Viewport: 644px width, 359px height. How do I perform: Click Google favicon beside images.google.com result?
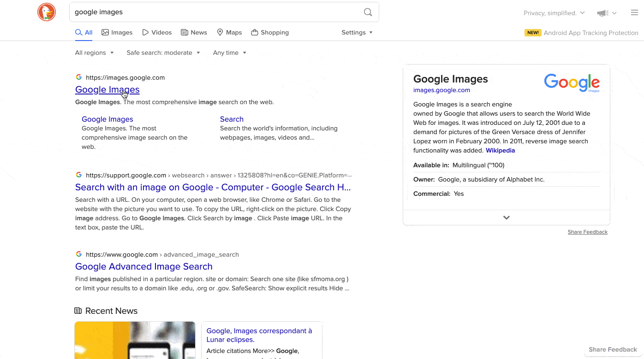(x=79, y=77)
